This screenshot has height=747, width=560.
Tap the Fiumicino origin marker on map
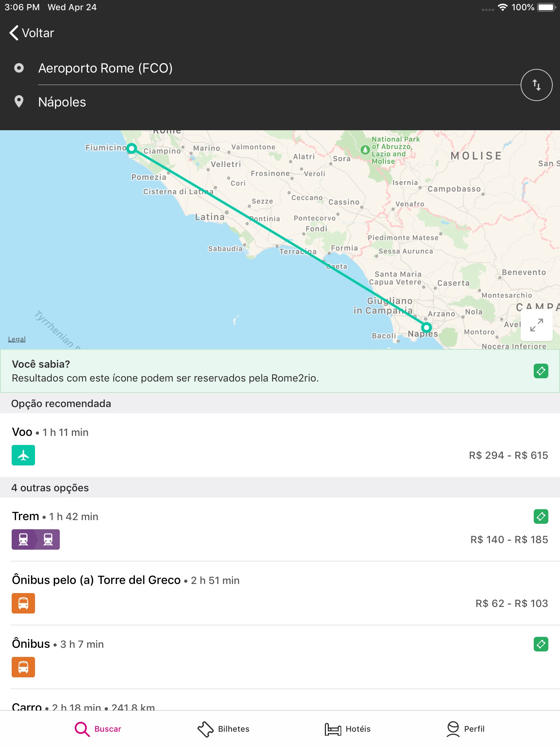click(132, 148)
